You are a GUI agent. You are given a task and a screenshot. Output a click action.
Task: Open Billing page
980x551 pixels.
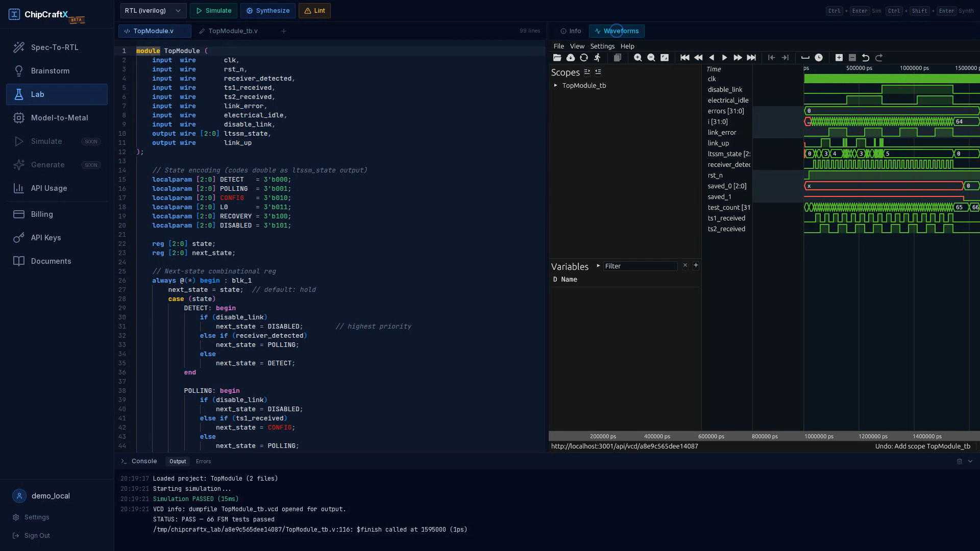pyautogui.click(x=57, y=214)
